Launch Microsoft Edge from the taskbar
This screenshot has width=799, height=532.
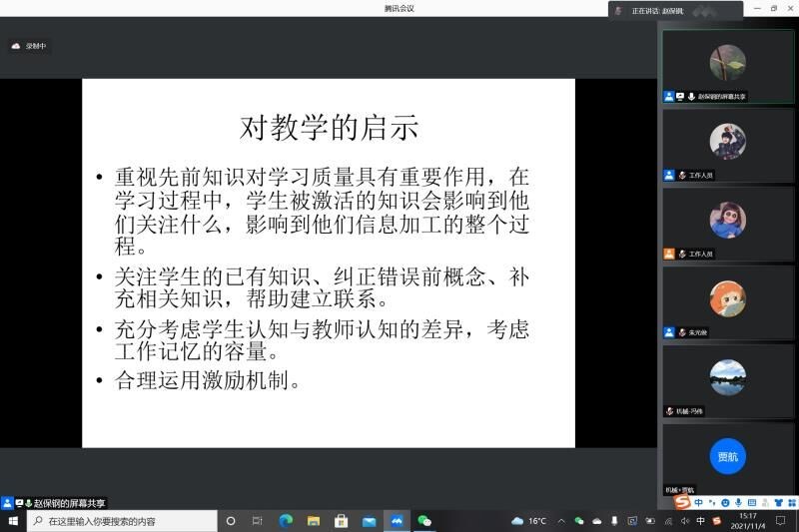point(286,521)
